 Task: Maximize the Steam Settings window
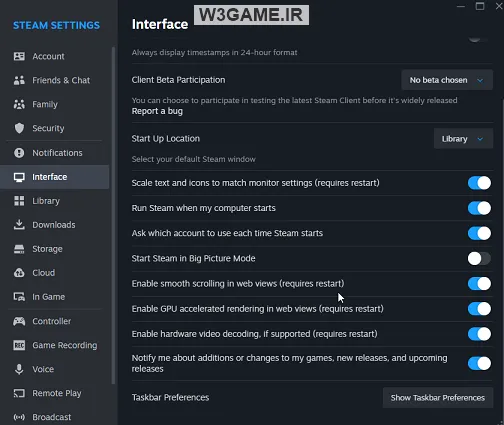tap(480, 6)
